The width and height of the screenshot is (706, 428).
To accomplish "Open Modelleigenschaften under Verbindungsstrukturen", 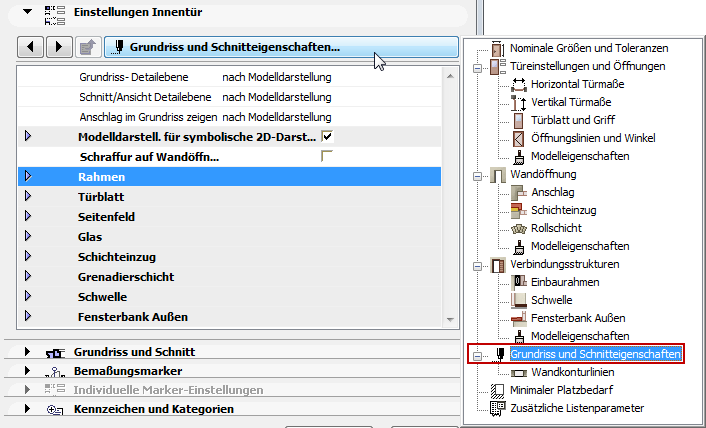I will click(x=580, y=336).
